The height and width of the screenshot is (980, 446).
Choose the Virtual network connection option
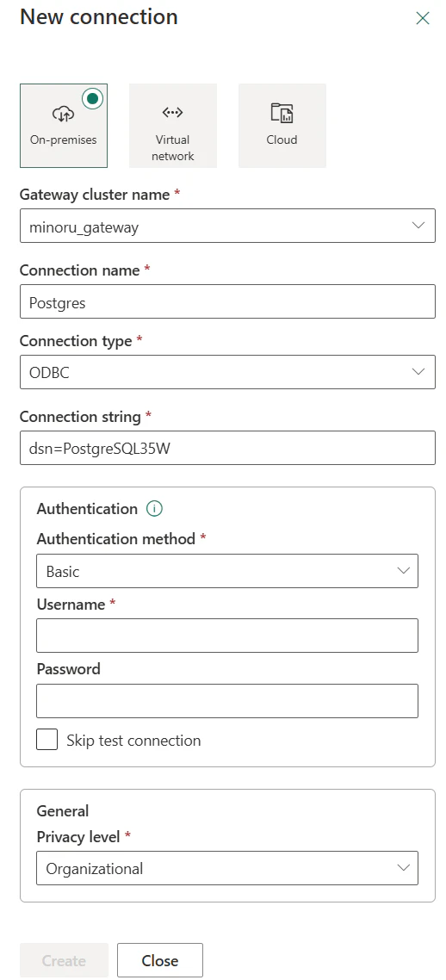pyautogui.click(x=173, y=126)
